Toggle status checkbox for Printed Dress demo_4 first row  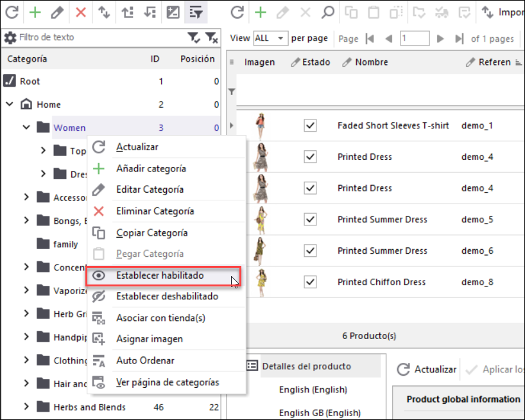310,157
